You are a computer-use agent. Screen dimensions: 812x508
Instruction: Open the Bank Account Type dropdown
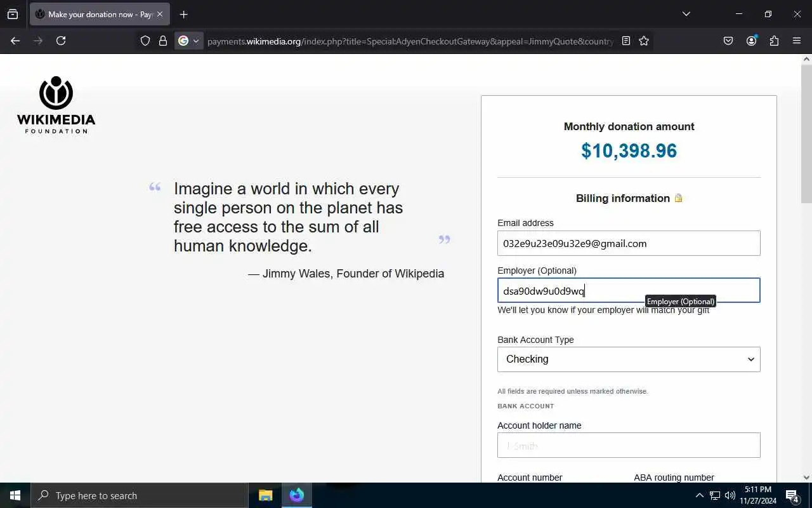tap(629, 359)
